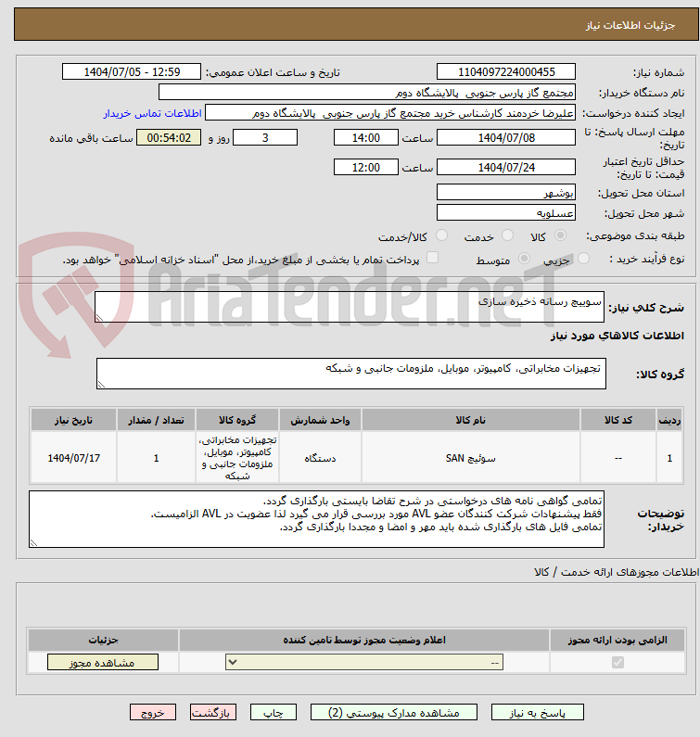Open the اعلام وضعیت مجوز dropdown
Viewport: 700px width, 737px height.
pyautogui.click(x=364, y=662)
